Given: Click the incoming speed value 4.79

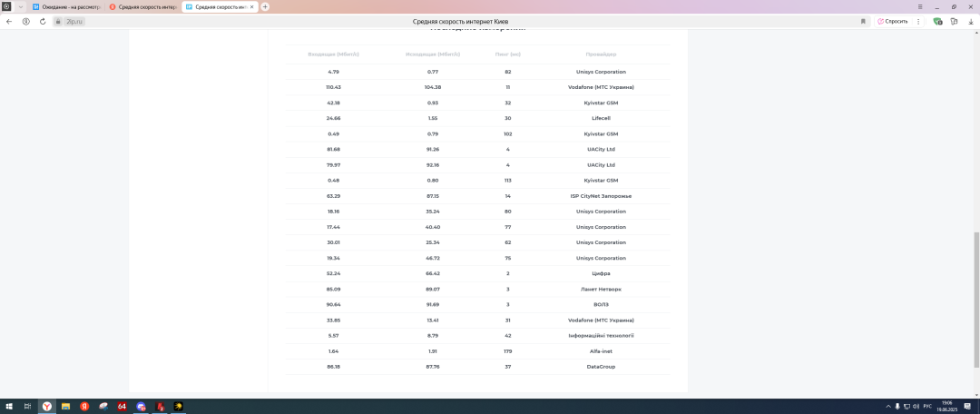Looking at the screenshot, I should (333, 72).
